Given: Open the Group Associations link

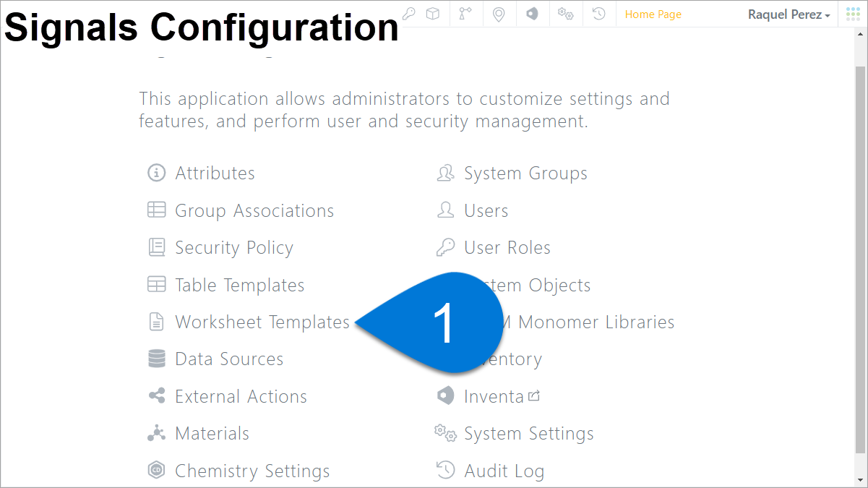Looking at the screenshot, I should click(254, 210).
